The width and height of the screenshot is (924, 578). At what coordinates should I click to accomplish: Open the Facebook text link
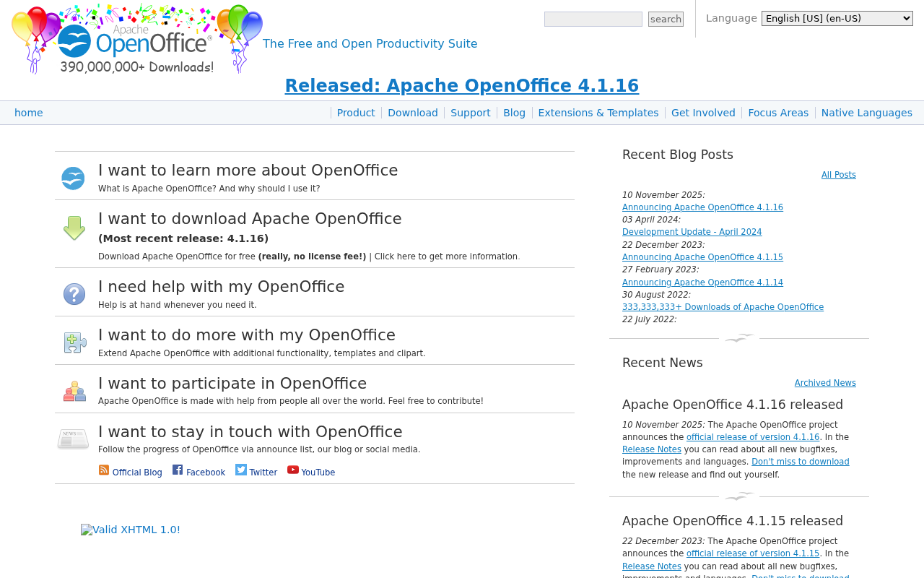(206, 473)
